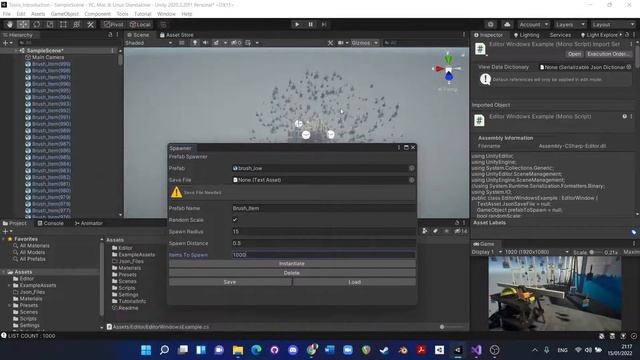This screenshot has width=640, height=360.
Task: Start Play mode
Action: pos(297,24)
